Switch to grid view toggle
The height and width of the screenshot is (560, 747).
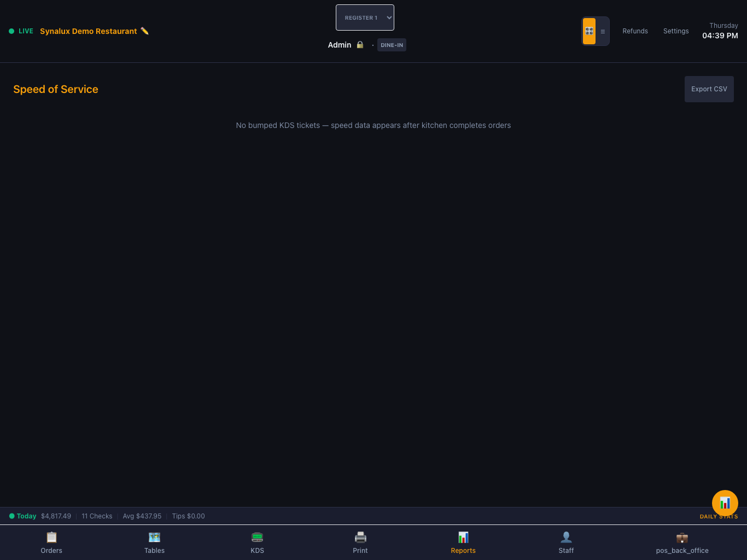coord(589,31)
